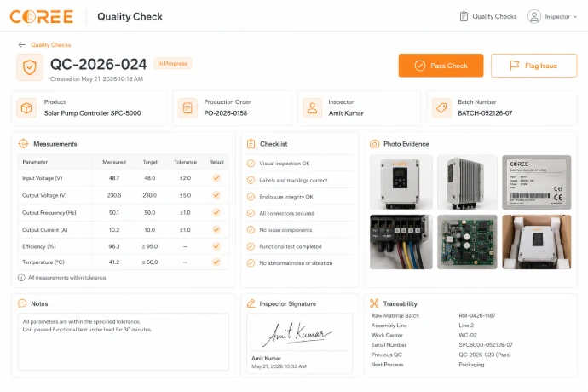Open front view controller photo thumbnail

(401, 182)
